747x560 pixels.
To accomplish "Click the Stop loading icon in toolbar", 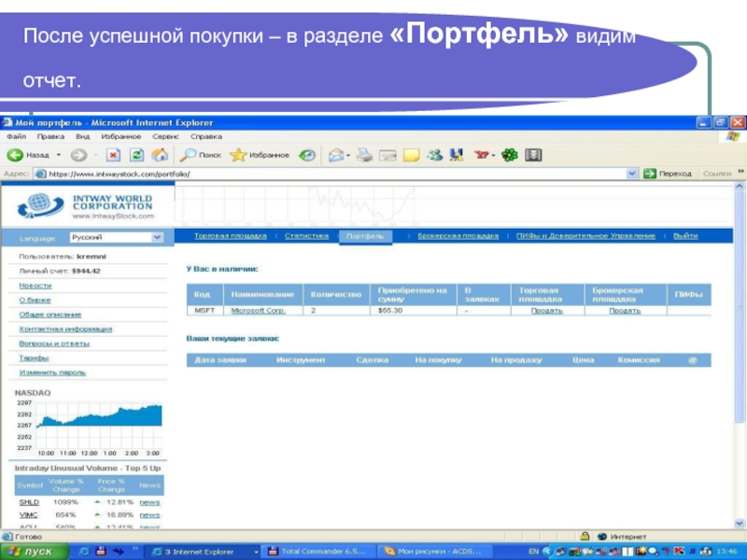I will [x=113, y=155].
